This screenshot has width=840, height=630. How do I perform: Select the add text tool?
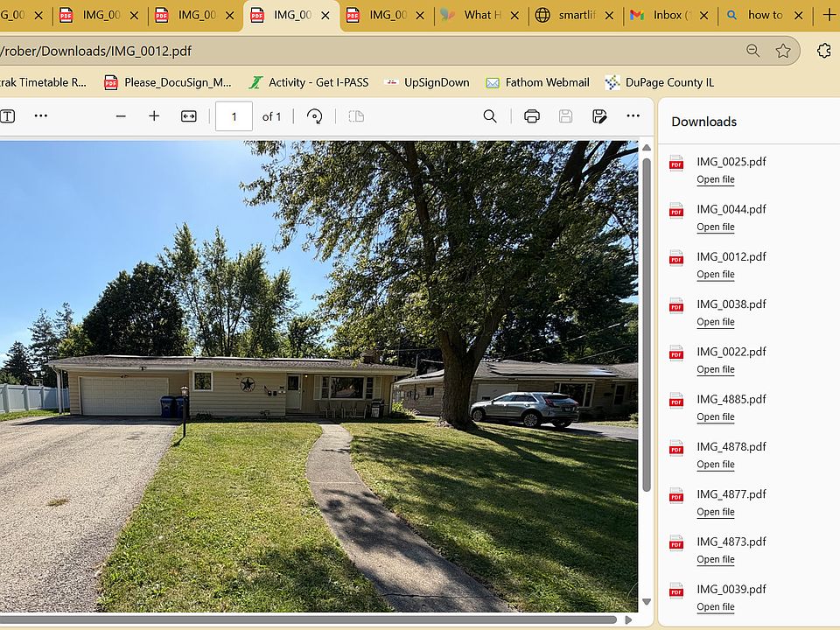coord(7,116)
